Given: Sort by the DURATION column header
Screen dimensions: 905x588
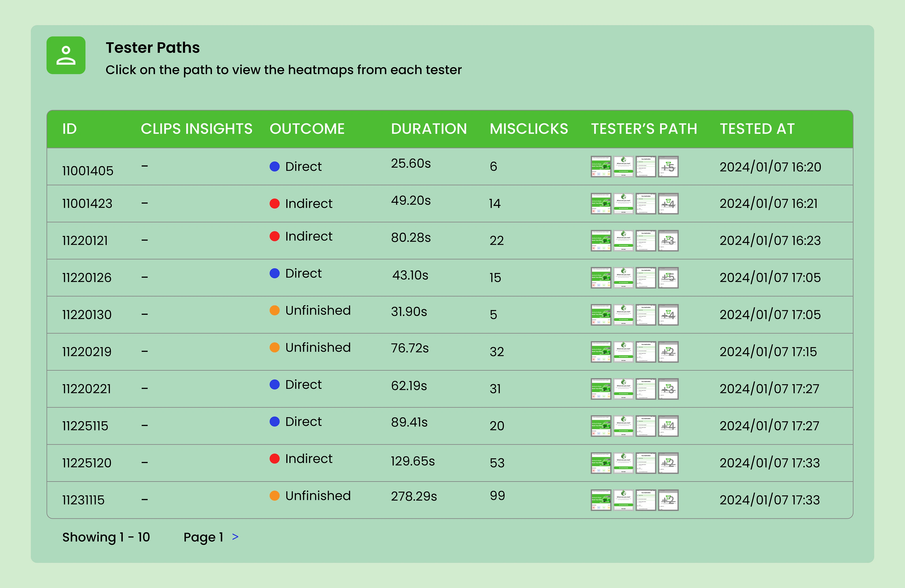Looking at the screenshot, I should (x=428, y=129).
